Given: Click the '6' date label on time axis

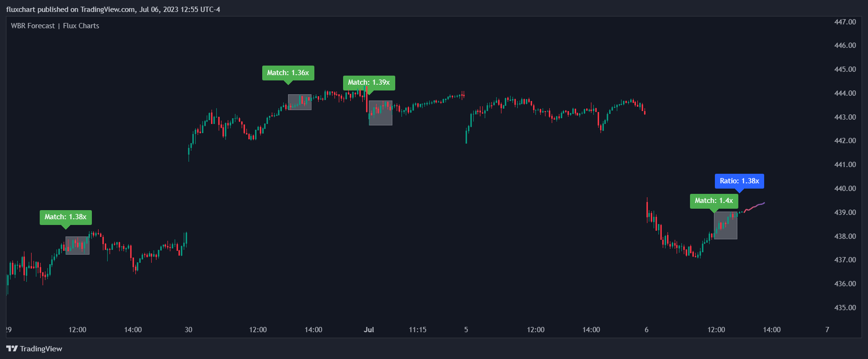Looking at the screenshot, I should coord(646,330).
